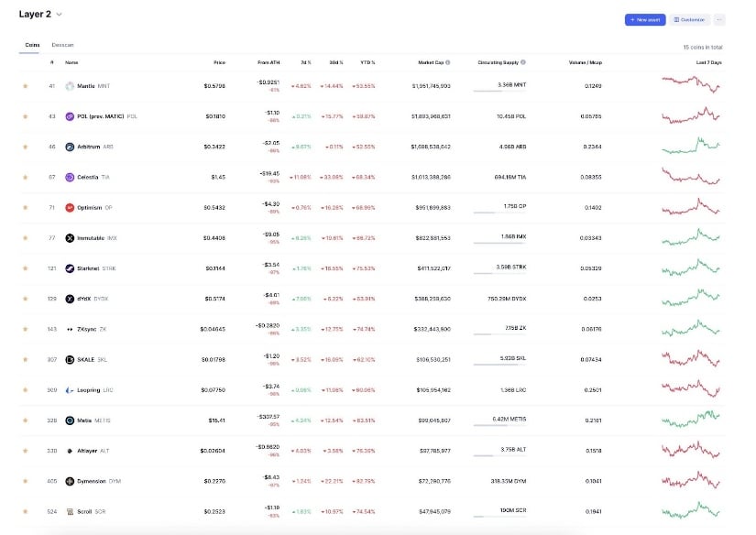Toggle the favorite star for Arbitrum
Viewport: 756px width, 535px height.
(25, 147)
